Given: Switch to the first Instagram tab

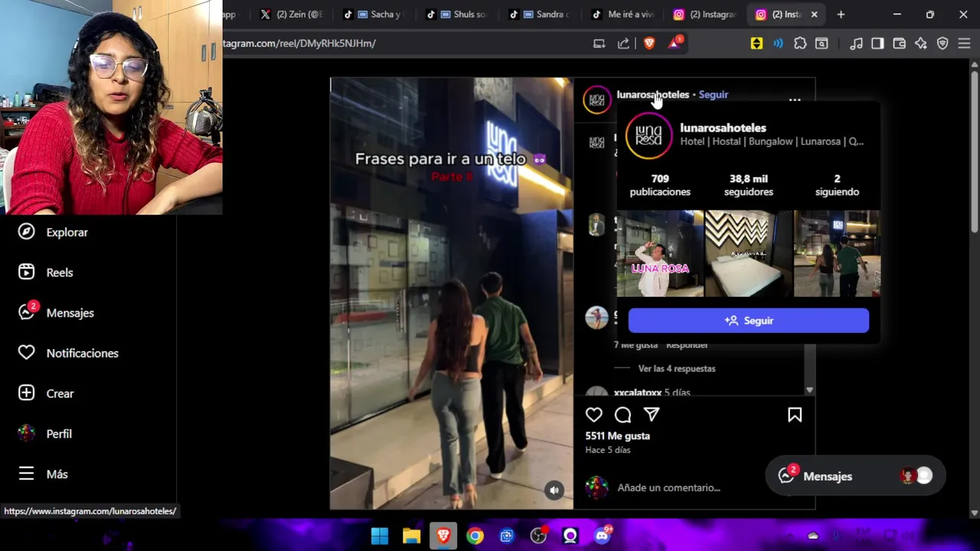Looking at the screenshot, I should pos(705,15).
